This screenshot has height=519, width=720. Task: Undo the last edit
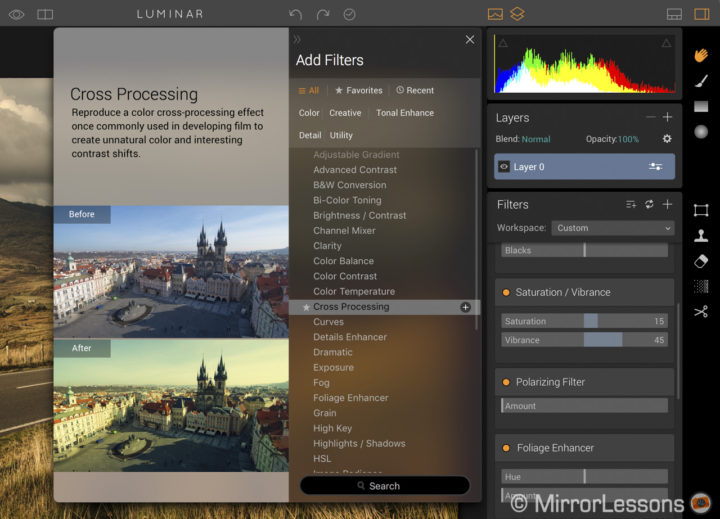coord(295,15)
